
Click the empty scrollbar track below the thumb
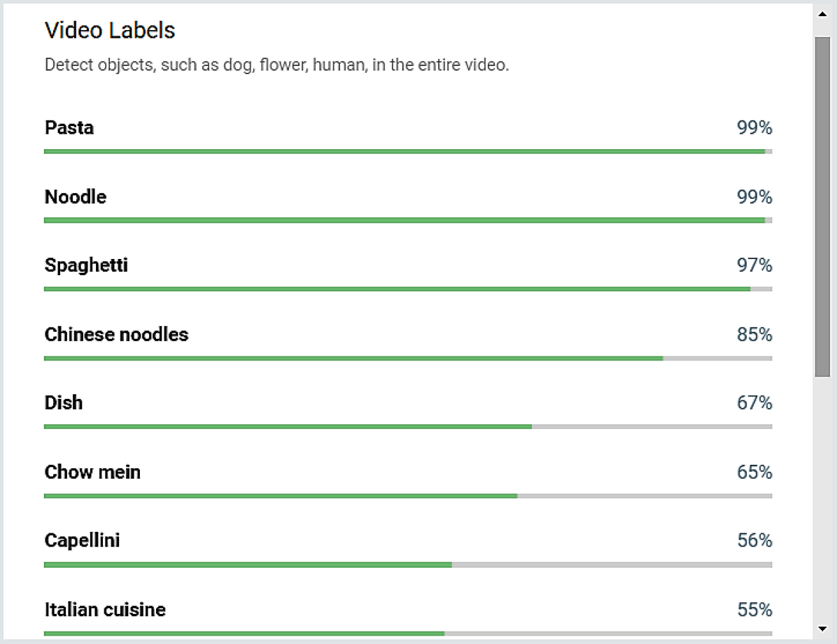pyautogui.click(x=822, y=499)
